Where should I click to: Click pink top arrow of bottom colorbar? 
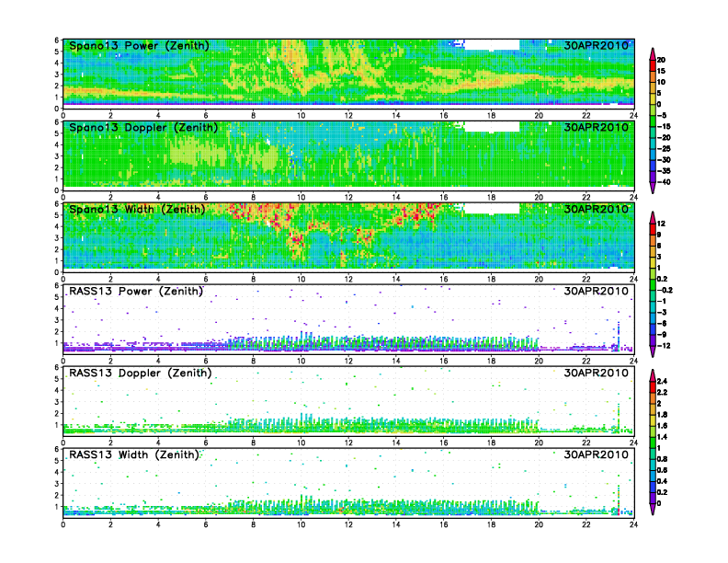(653, 375)
